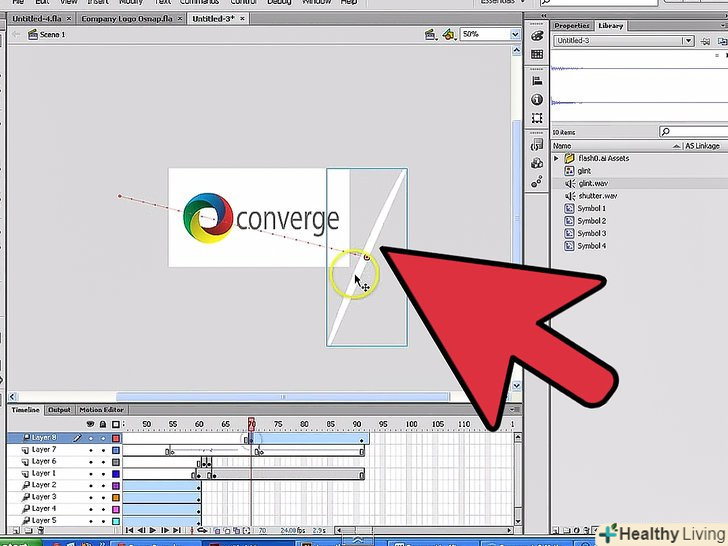Click the shutter.wav sound icon
Viewport: 728px width, 546px height.
570,196
